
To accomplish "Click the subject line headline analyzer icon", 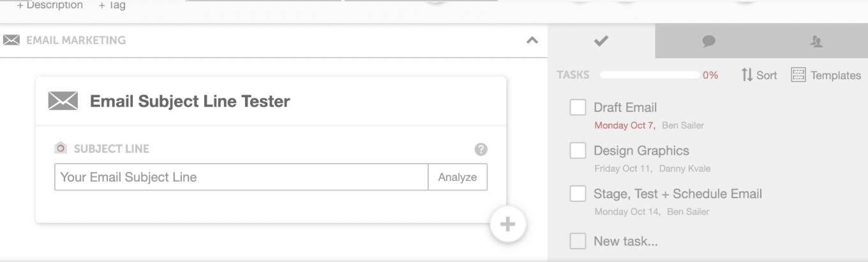I will click(61, 148).
